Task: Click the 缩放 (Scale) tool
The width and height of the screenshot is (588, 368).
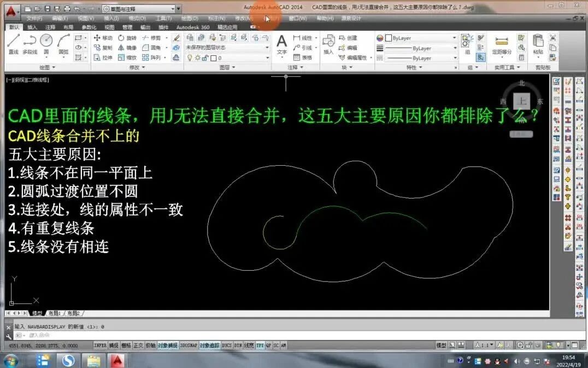Action: tap(127, 57)
